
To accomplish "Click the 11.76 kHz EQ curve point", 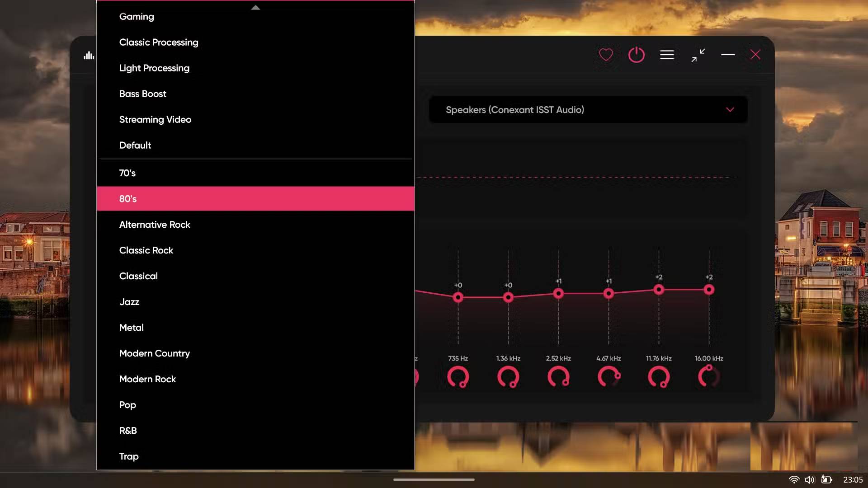I will tap(659, 290).
